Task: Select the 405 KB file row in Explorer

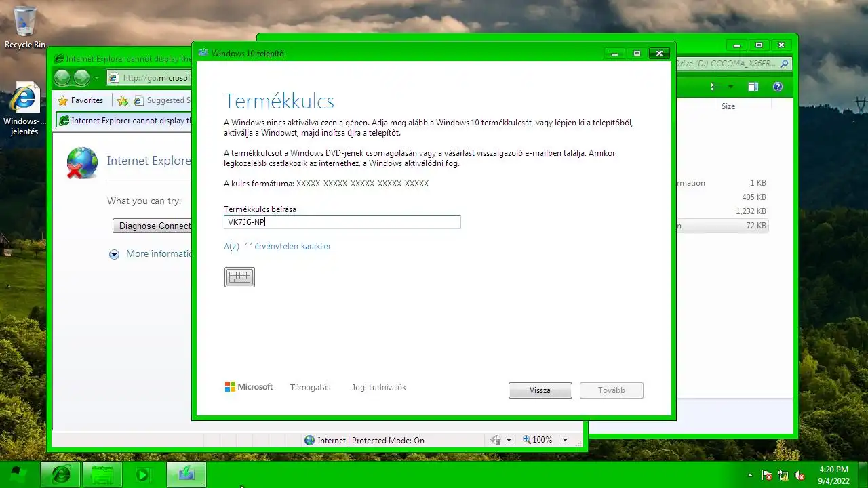Action: pos(722,197)
